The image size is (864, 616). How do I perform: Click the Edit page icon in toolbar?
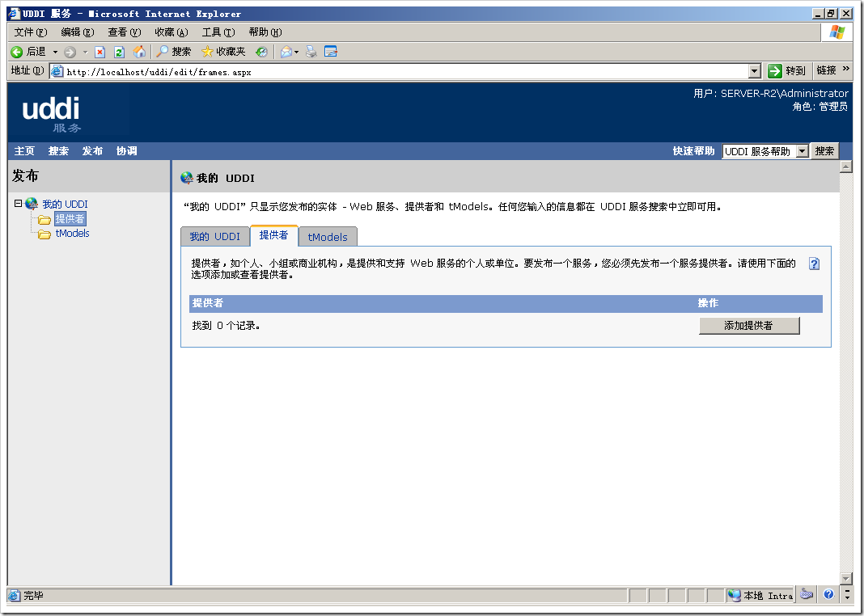331,52
